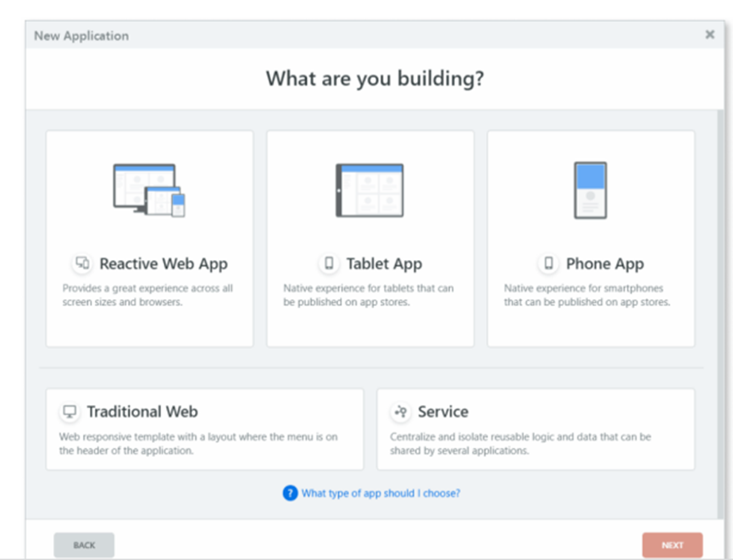Click the New Application dialog title
The width and height of the screenshot is (733, 560).
81,36
